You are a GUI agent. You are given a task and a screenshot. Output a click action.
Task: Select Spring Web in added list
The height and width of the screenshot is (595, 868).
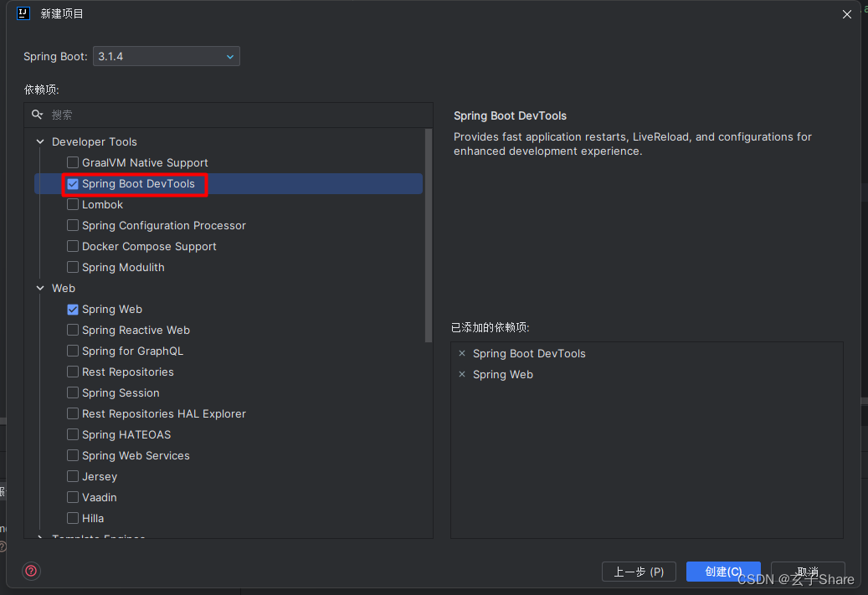(x=503, y=375)
